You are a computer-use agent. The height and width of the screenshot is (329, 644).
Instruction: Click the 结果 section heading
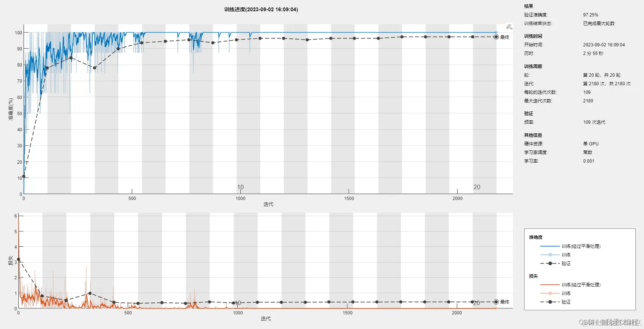(528, 6)
